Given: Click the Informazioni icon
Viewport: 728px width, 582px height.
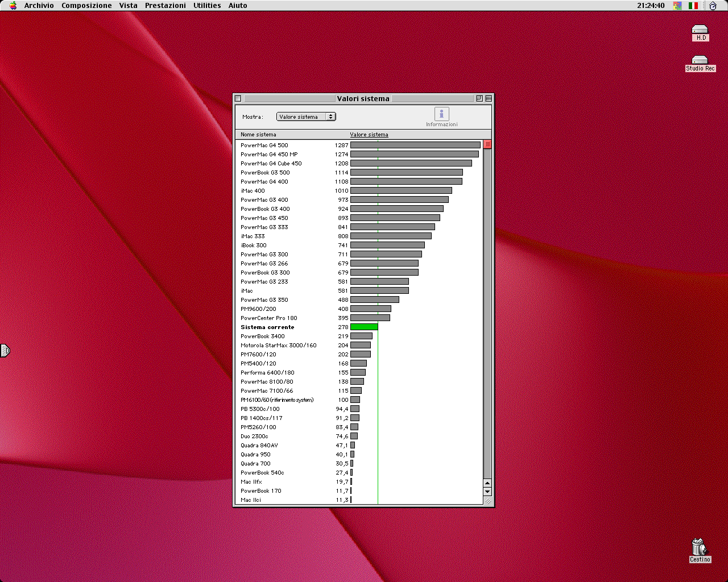Looking at the screenshot, I should [x=441, y=117].
